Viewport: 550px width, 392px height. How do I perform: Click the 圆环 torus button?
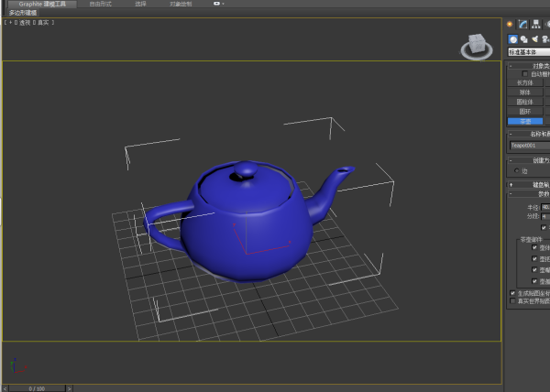coord(525,112)
